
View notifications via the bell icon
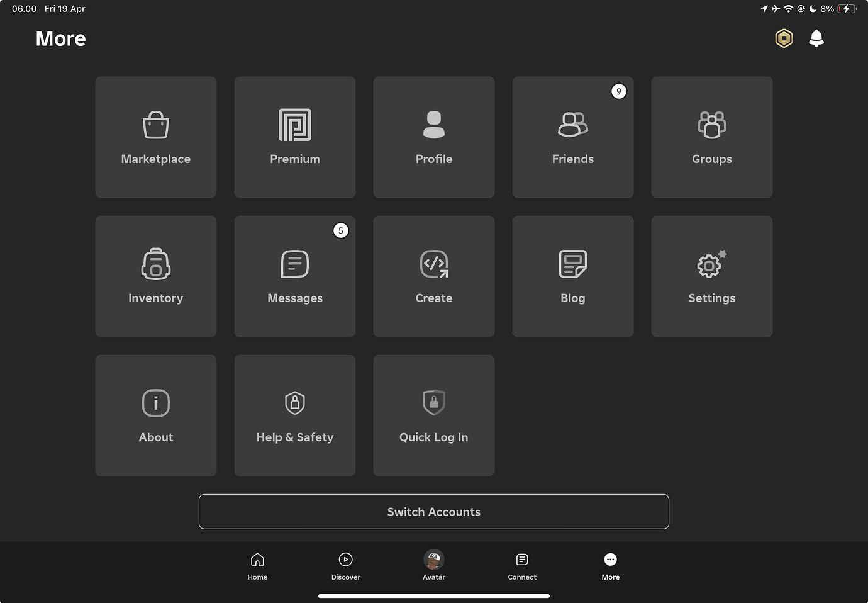click(x=816, y=38)
